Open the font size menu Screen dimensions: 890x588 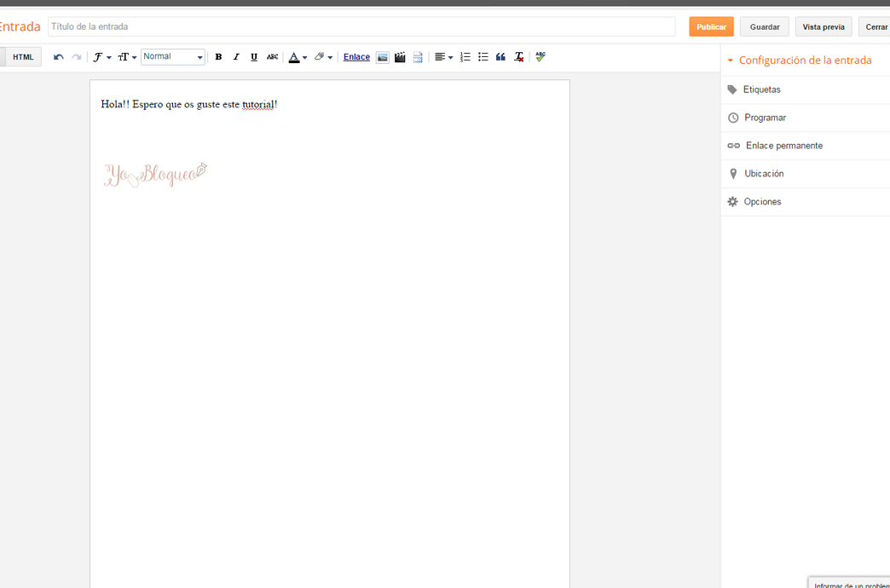[x=127, y=57]
